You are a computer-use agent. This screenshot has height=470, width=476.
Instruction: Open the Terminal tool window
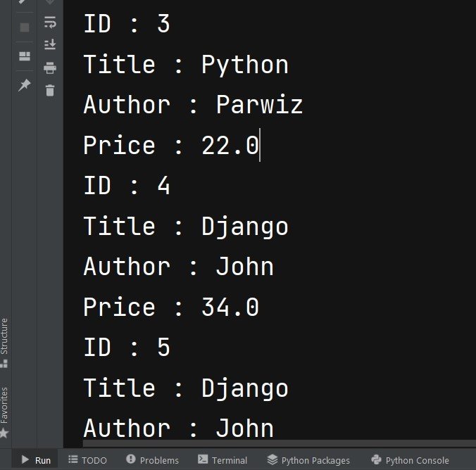[223, 460]
